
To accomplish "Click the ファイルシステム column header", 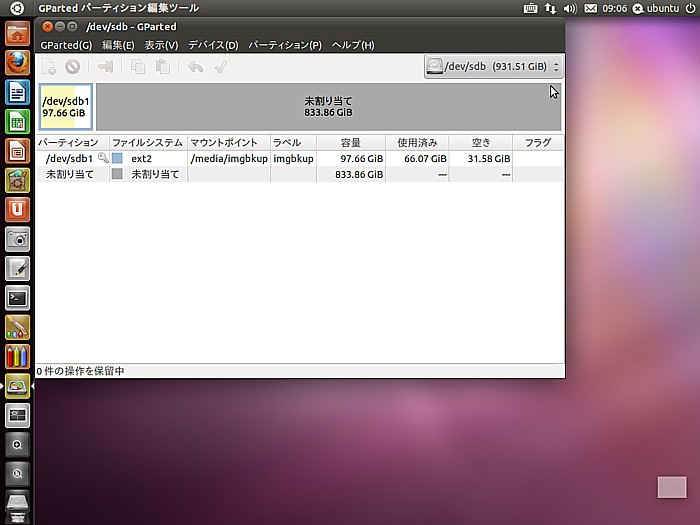I will tap(148, 142).
